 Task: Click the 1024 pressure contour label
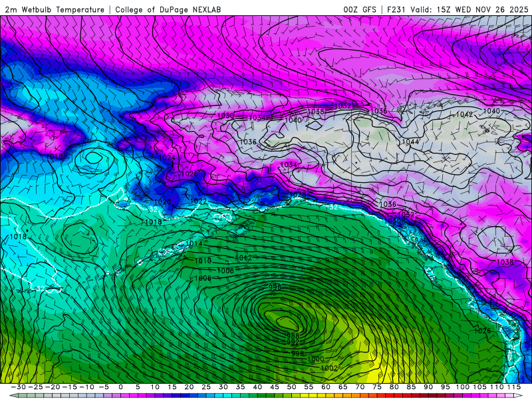pos(167,158)
